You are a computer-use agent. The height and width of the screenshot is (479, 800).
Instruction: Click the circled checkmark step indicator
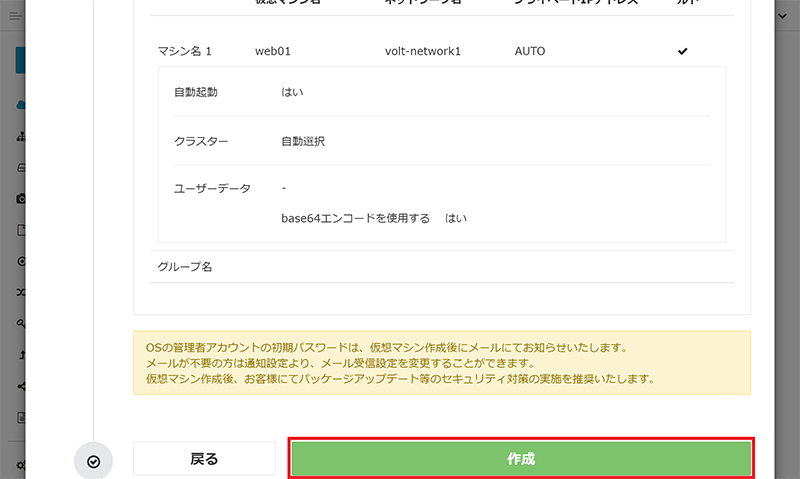(x=93, y=461)
